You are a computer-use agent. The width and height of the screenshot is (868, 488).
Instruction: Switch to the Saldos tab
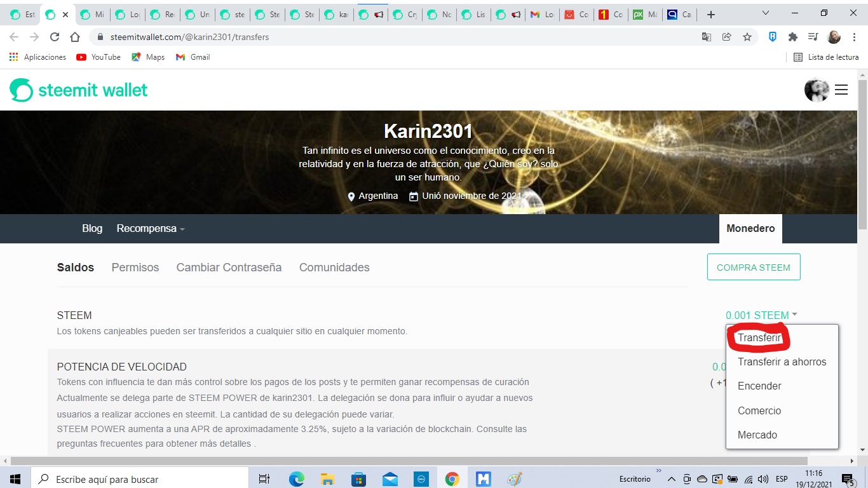point(76,268)
